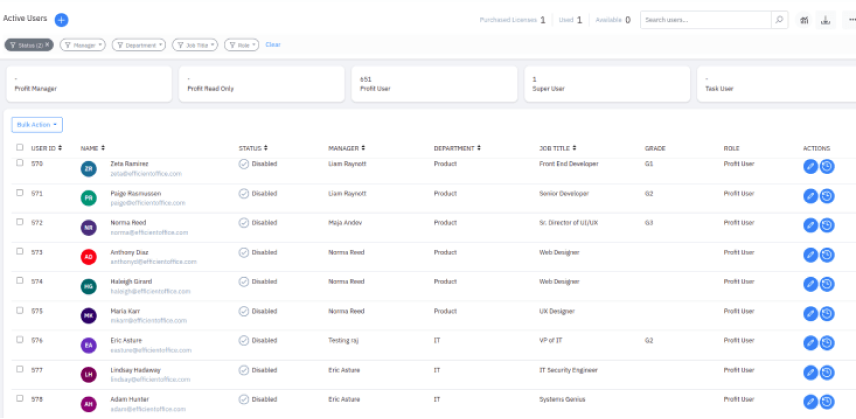Check the box for user 572
Screen dimensions: 856x419
[20, 222]
